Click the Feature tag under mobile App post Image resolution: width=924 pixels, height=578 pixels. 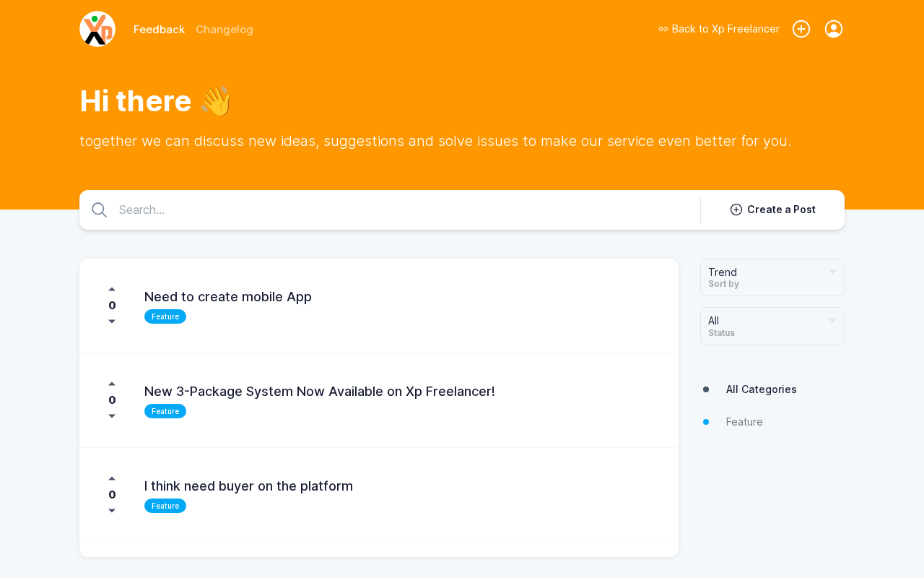point(165,316)
